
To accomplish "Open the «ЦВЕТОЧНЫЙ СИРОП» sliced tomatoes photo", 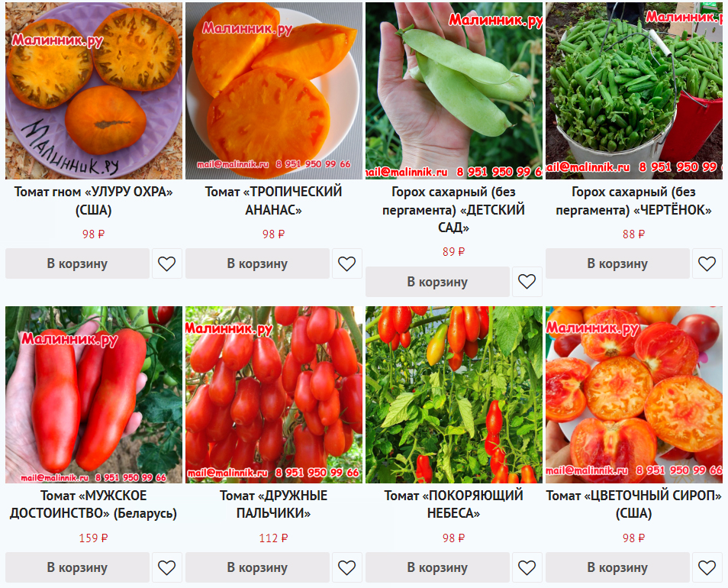I will [x=634, y=395].
